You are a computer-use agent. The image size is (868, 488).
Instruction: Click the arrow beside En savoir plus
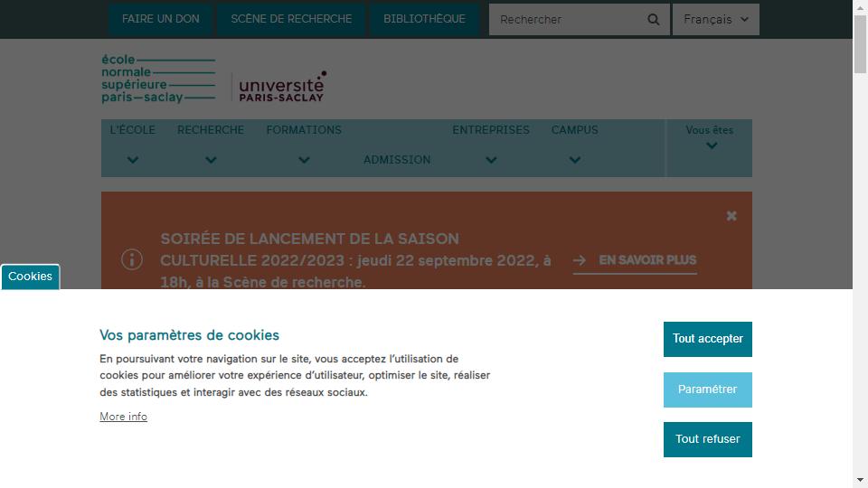tap(579, 260)
